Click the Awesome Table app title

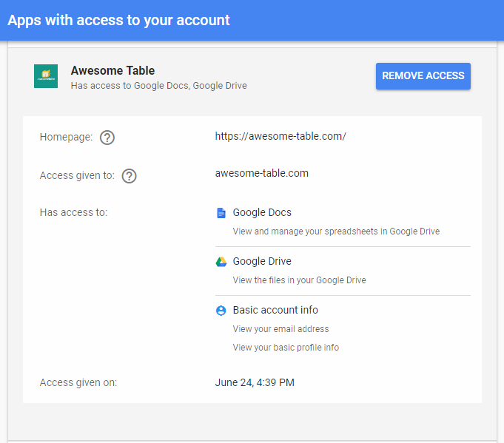point(112,71)
